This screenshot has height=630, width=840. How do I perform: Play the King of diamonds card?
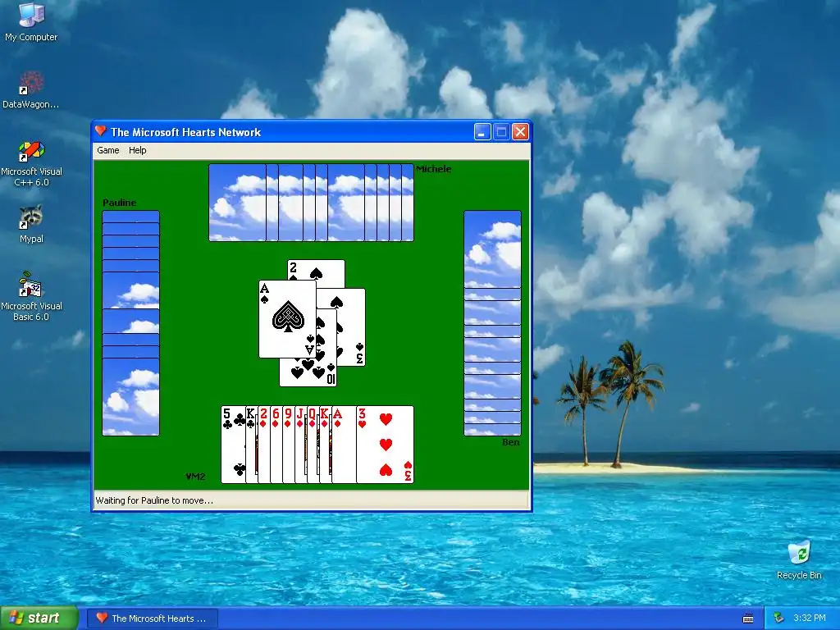click(x=326, y=445)
